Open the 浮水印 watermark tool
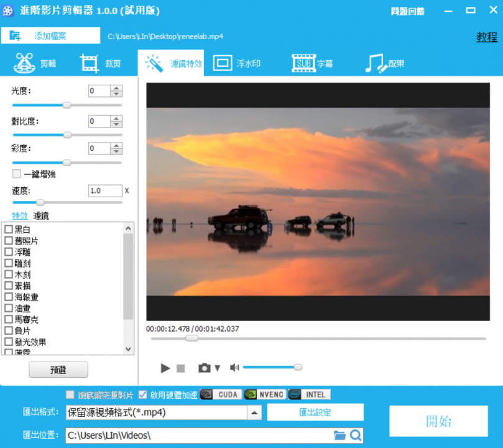 pos(236,63)
